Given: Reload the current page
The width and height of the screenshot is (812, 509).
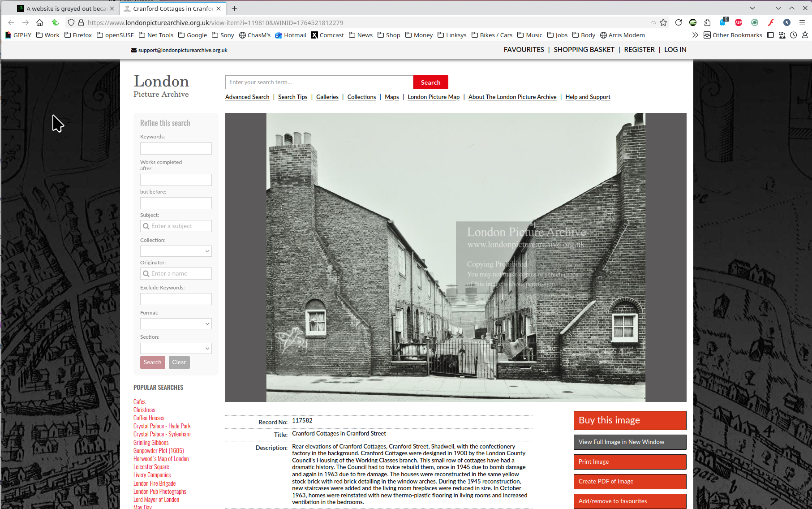Looking at the screenshot, I should pos(679,22).
